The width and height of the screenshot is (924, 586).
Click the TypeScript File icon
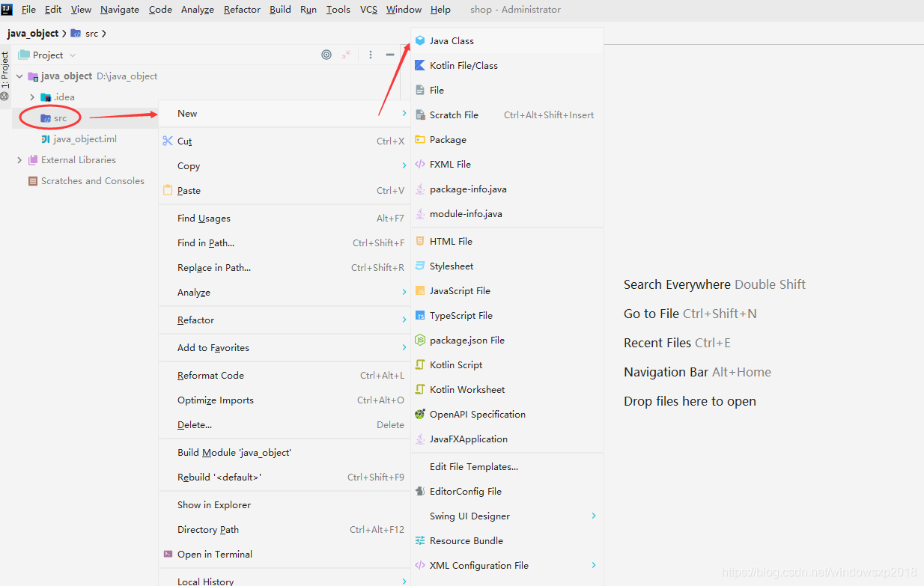tap(420, 316)
